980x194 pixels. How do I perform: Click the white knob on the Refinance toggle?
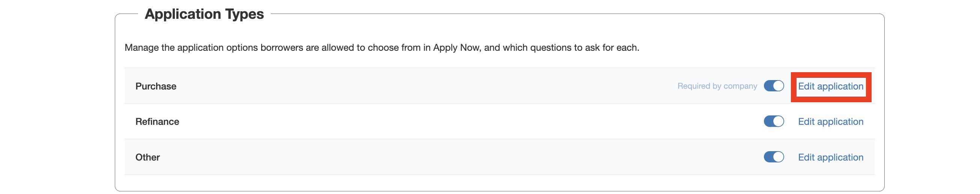pyautogui.click(x=779, y=121)
